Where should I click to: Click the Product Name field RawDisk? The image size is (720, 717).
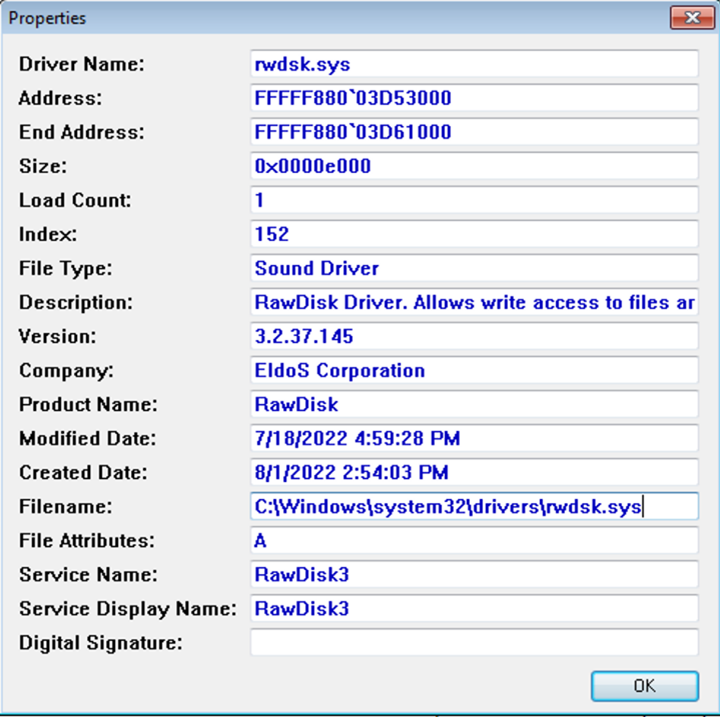coord(474,404)
